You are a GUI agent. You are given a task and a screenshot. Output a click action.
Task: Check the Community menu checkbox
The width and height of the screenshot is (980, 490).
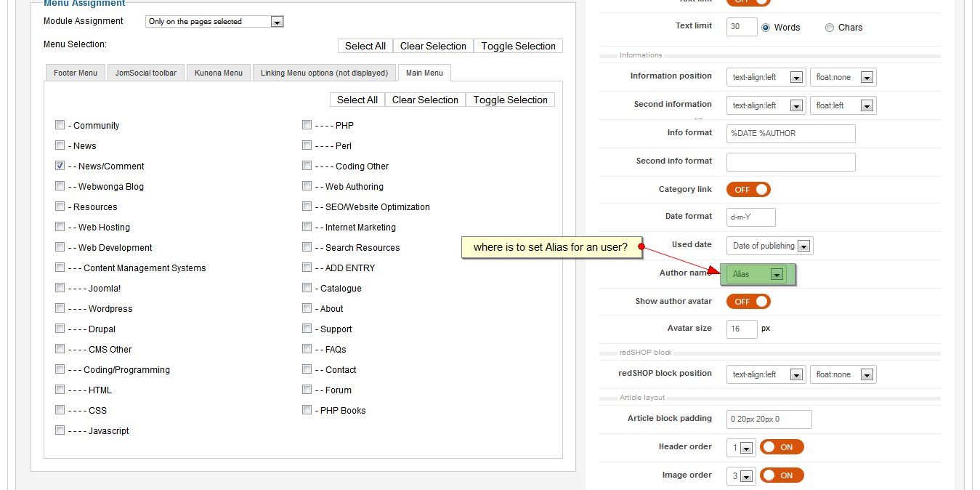[60, 125]
